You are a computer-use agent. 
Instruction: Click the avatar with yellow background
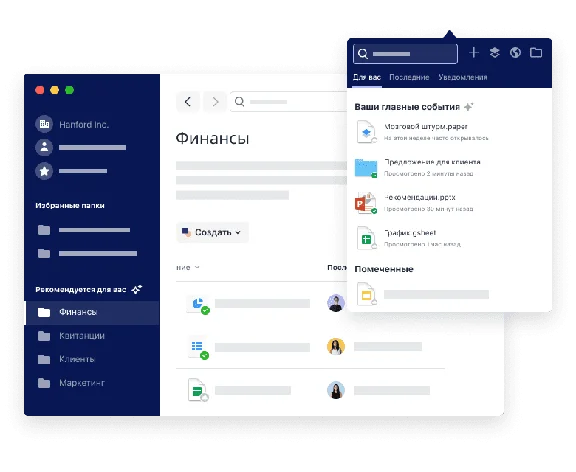pos(336,347)
